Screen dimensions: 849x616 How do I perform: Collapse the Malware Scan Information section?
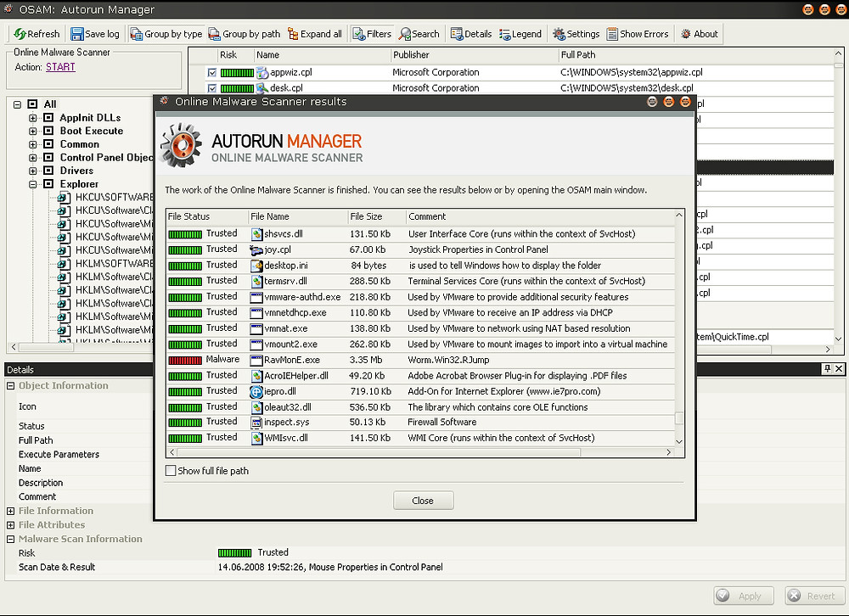[x=10, y=539]
